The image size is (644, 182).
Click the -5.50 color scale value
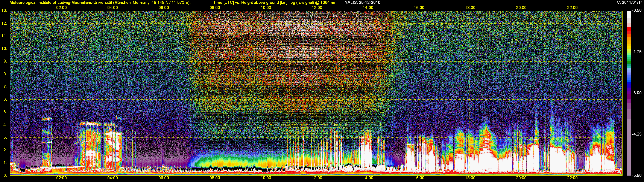tap(637, 175)
